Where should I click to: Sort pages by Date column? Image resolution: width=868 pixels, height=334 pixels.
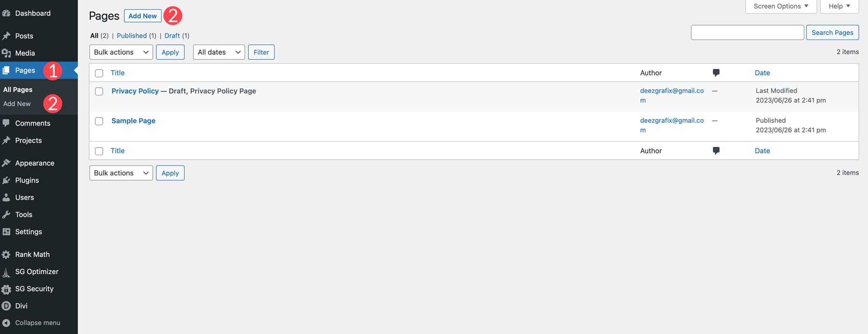762,72
